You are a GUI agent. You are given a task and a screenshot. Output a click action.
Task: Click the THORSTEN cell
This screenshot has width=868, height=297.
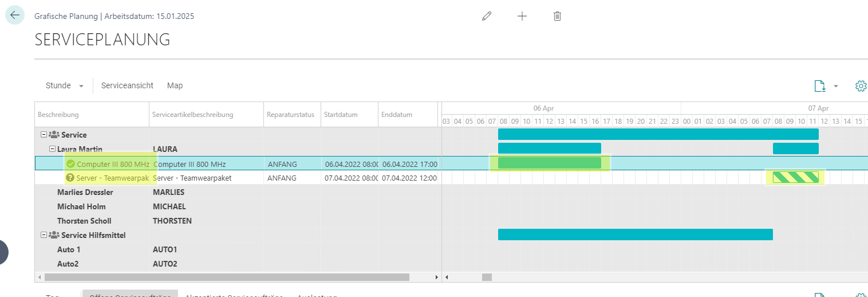point(172,221)
